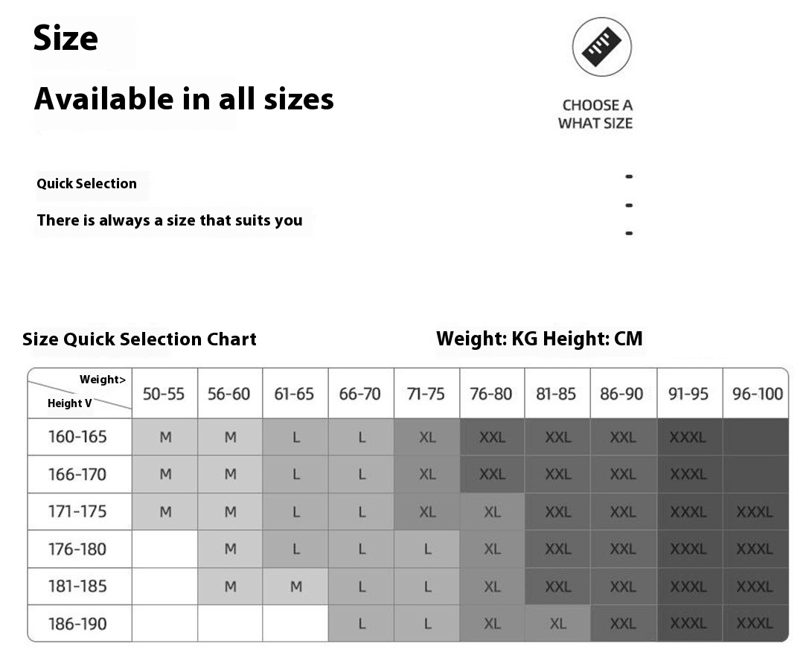Image resolution: width=812 pixels, height=655 pixels.
Task: Click XXL cell in row 171-175, column 81-85
Action: pos(557,511)
